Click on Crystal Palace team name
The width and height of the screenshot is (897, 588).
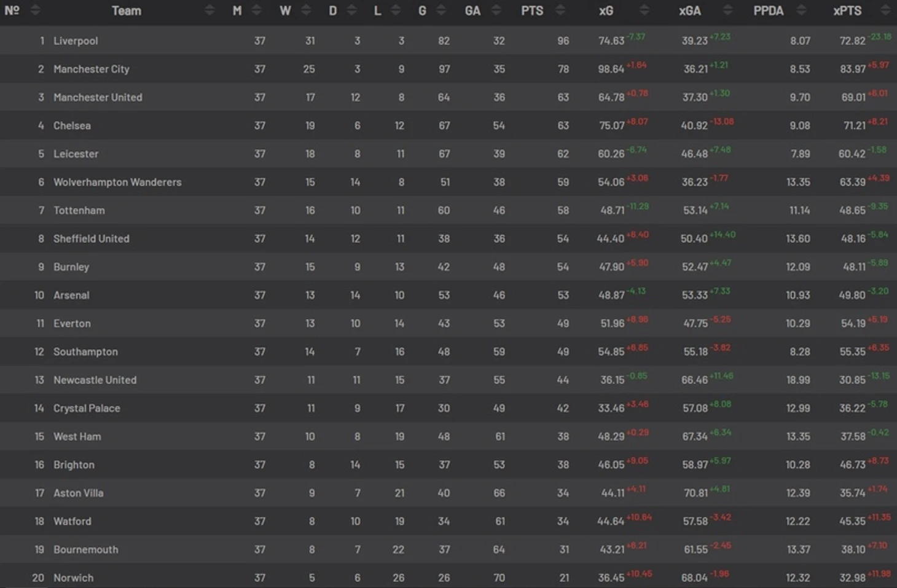87,408
